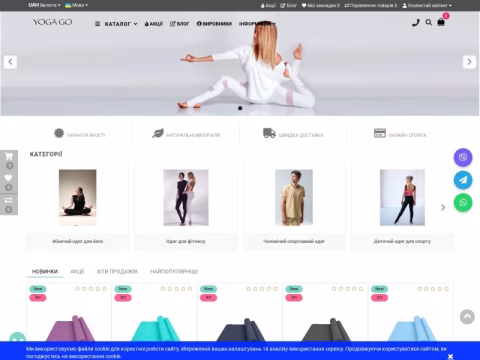
Task: Rate the purple yoga mat stars
Action: point(91,289)
